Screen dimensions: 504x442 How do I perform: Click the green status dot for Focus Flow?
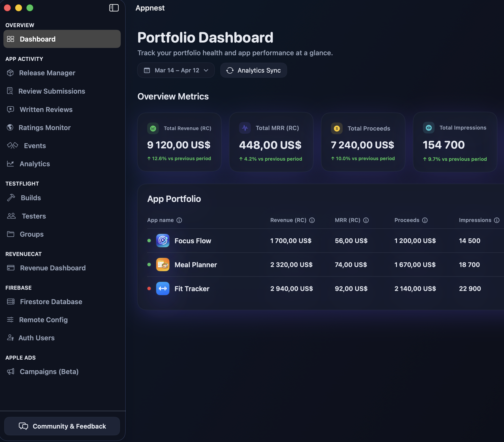(149, 241)
